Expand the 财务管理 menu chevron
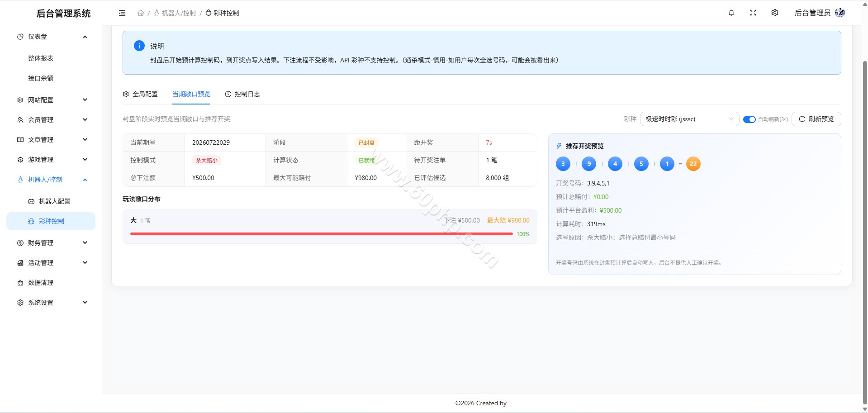 [x=85, y=243]
